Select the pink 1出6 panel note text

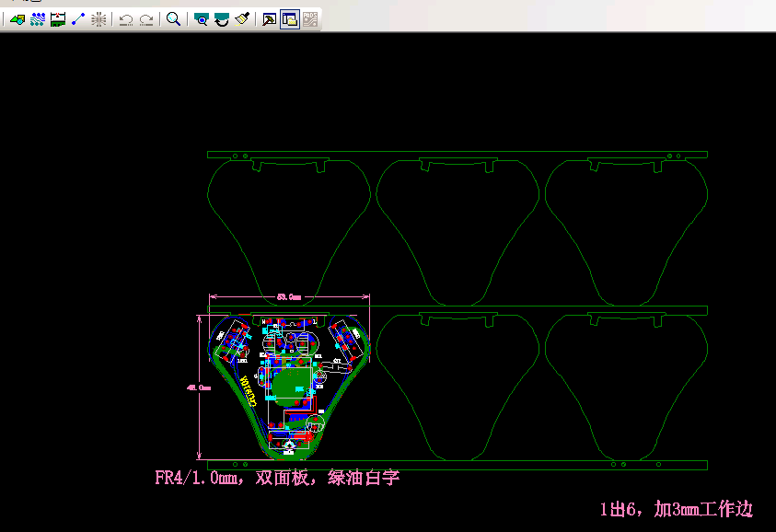pos(676,508)
